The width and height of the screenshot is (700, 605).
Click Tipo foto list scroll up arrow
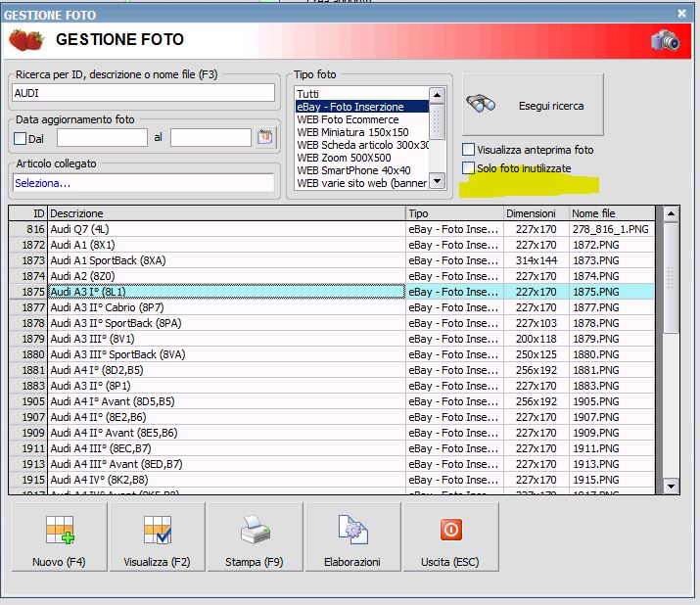tap(437, 95)
